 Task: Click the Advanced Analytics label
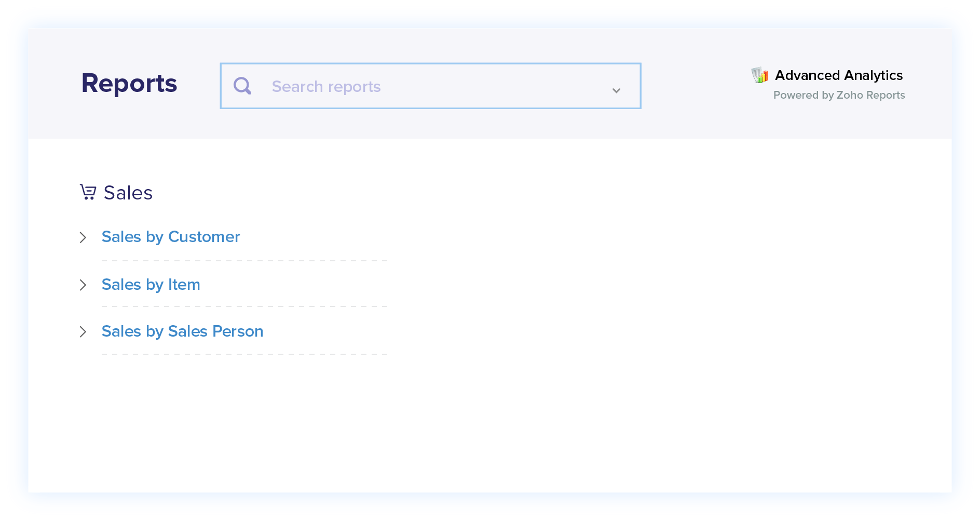838,75
